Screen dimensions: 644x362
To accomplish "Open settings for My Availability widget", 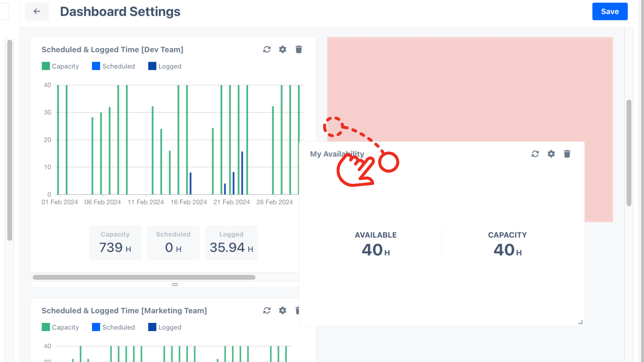I will (x=551, y=154).
